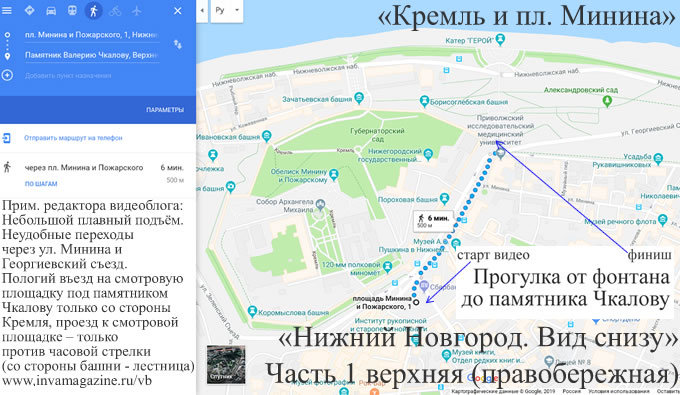
Task: Switch to cycling mode icon
Action: point(115,11)
